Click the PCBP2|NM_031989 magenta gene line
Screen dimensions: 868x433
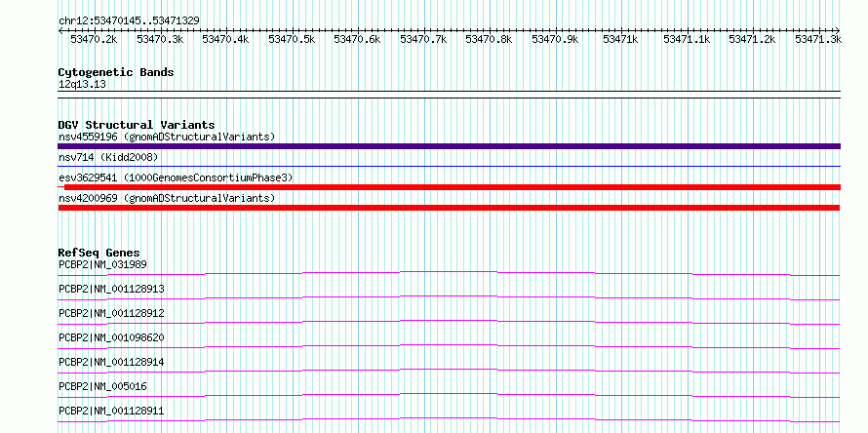[449, 273]
